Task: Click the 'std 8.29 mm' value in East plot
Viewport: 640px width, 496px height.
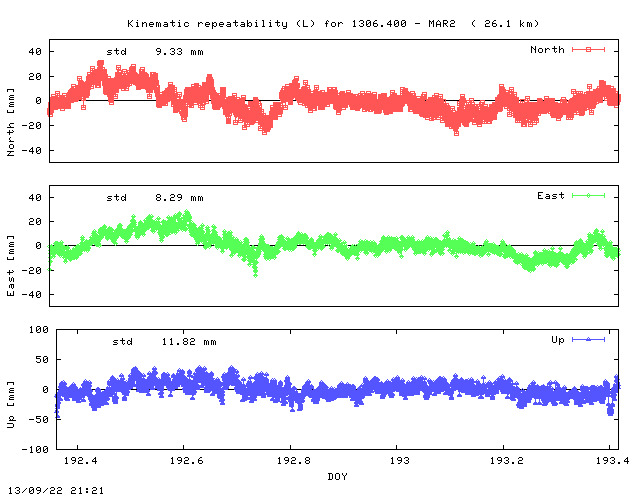Action: (155, 198)
